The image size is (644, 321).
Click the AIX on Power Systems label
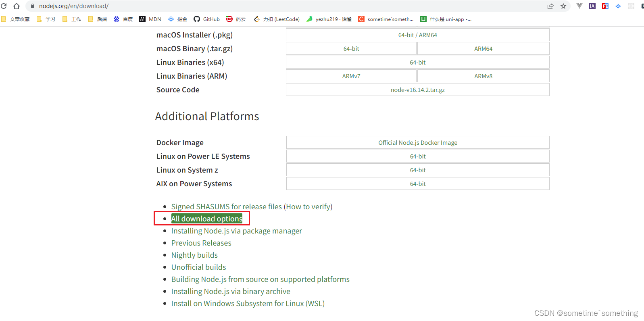[x=194, y=184]
